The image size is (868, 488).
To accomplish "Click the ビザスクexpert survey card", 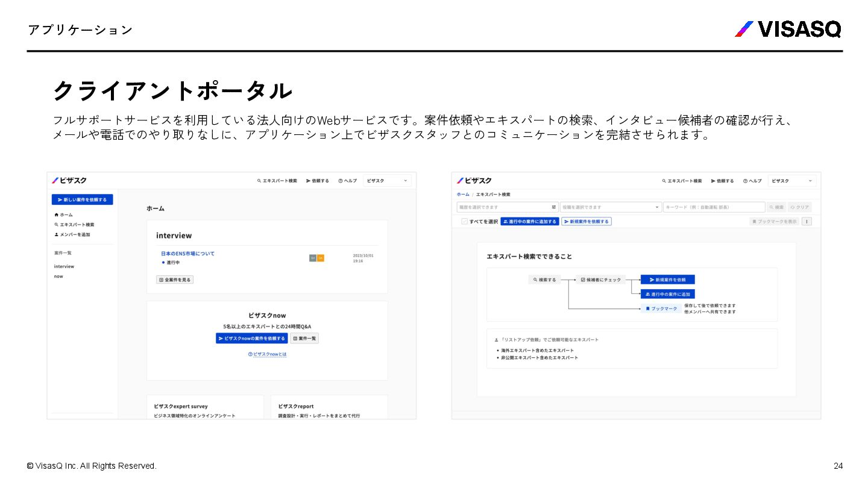I will click(206, 407).
